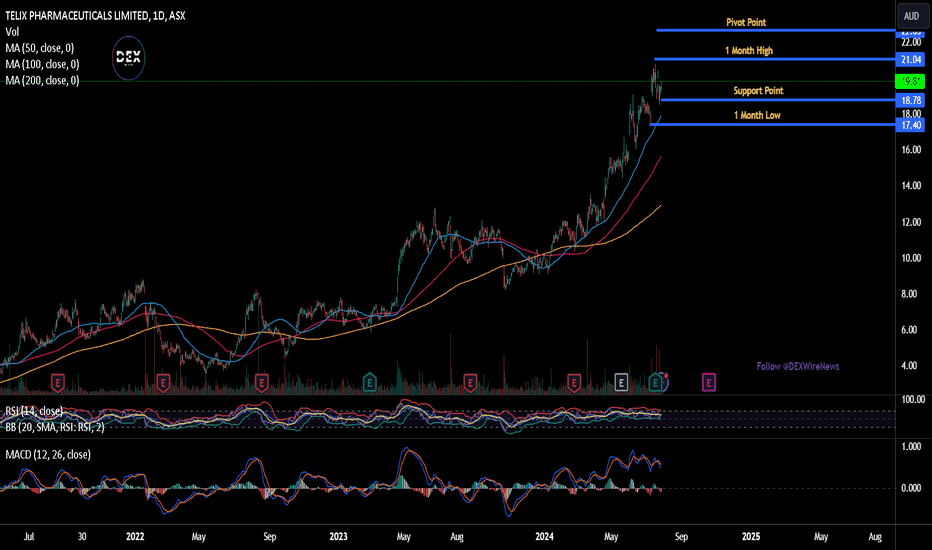
Task: Click the BB (20, SMA, RSI) legend
Action: (x=55, y=426)
